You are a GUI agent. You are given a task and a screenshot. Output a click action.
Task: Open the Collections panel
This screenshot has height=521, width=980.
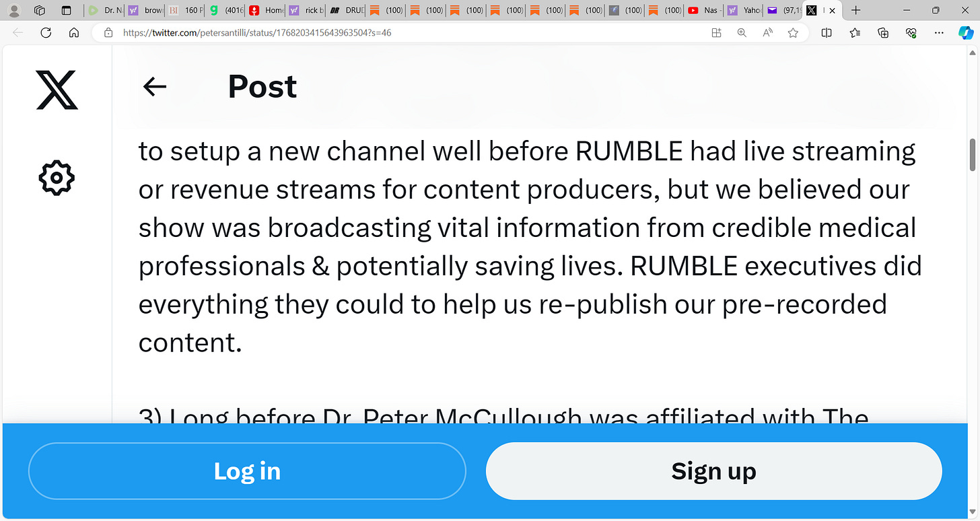[883, 32]
